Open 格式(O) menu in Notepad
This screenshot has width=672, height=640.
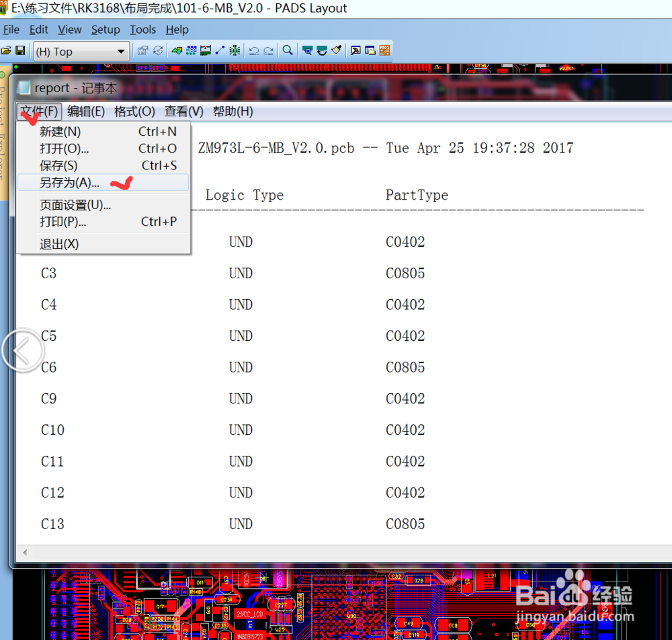(134, 112)
